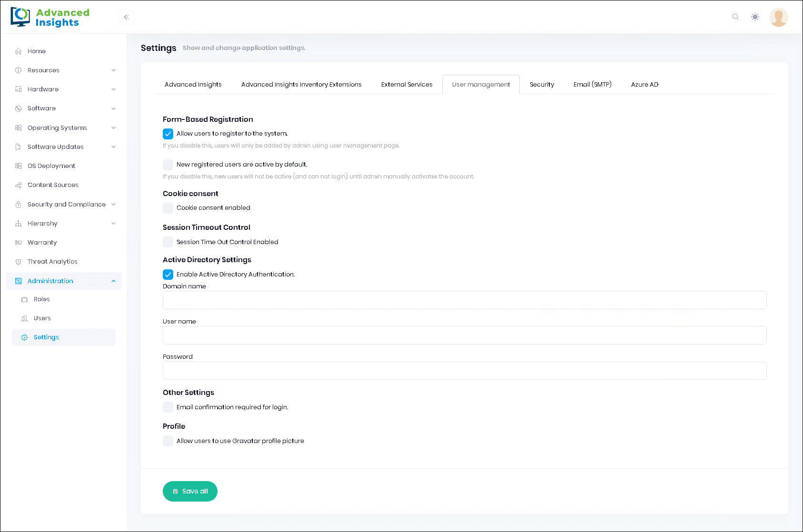Click the Domain name input field
The width and height of the screenshot is (803, 532).
point(464,300)
